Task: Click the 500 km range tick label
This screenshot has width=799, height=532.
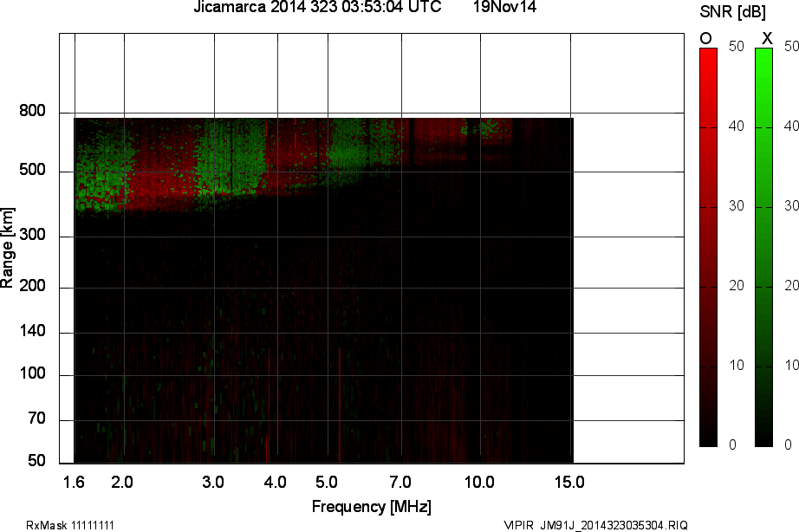Action: 33,170
